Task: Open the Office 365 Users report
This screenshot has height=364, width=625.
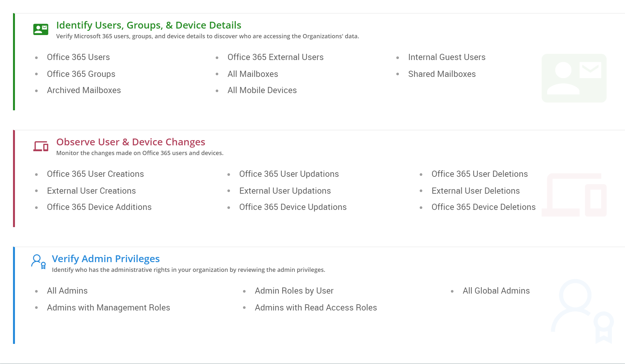Action: (78, 57)
